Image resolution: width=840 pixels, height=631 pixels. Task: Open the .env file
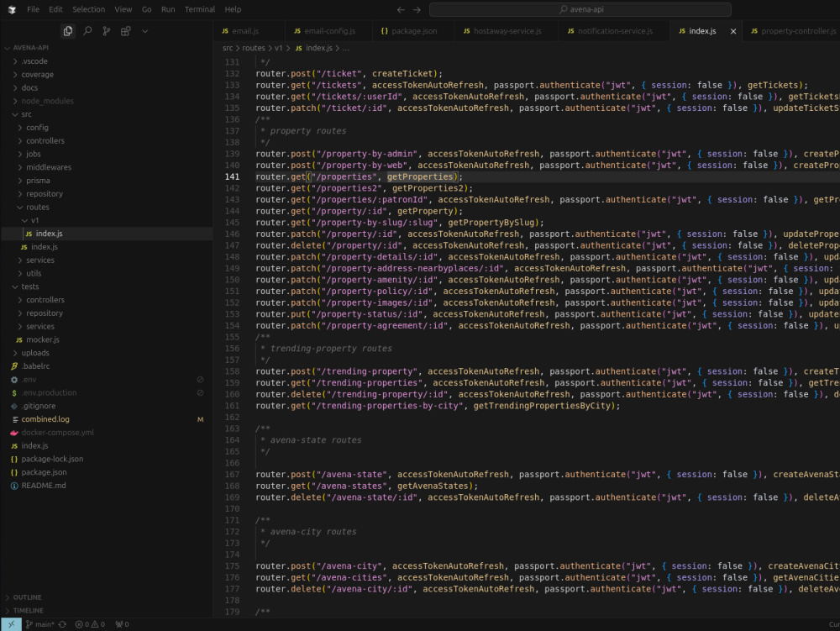pos(108,379)
